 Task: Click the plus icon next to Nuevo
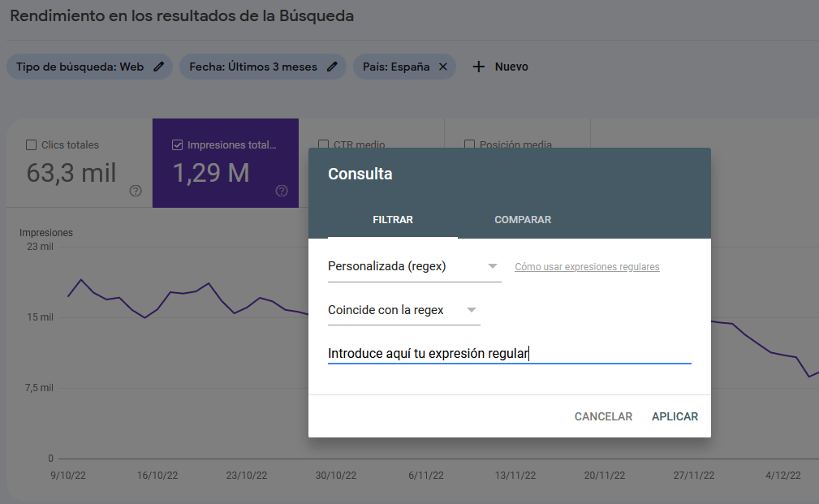(478, 67)
